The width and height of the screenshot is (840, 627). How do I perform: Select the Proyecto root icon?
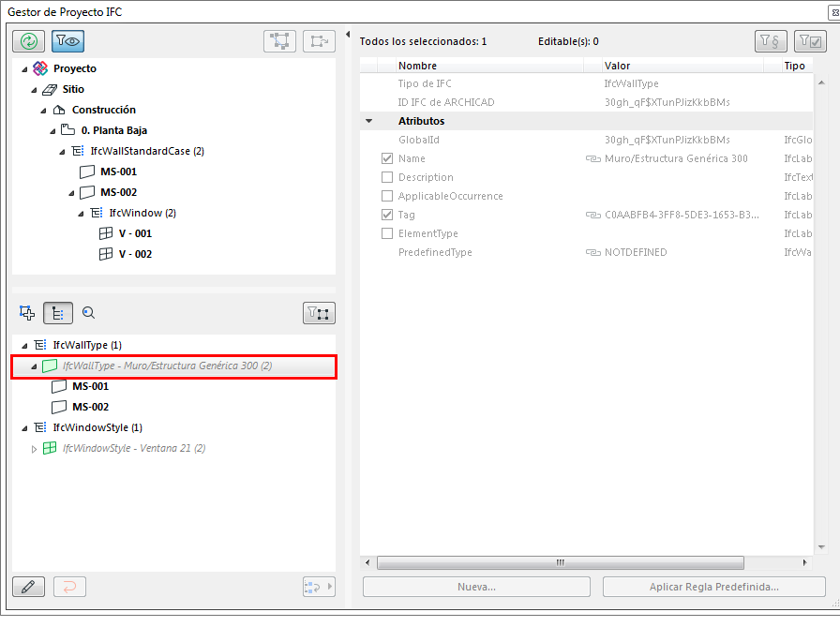pyautogui.click(x=40, y=68)
